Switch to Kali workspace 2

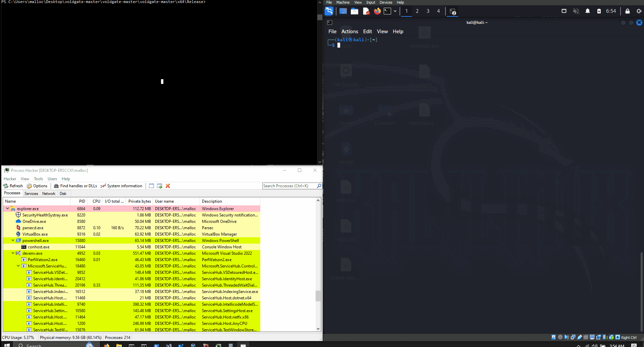pos(417,11)
